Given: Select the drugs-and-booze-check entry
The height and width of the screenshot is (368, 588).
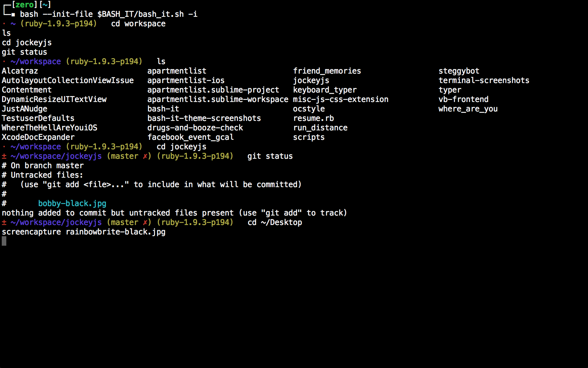Looking at the screenshot, I should [x=195, y=128].
